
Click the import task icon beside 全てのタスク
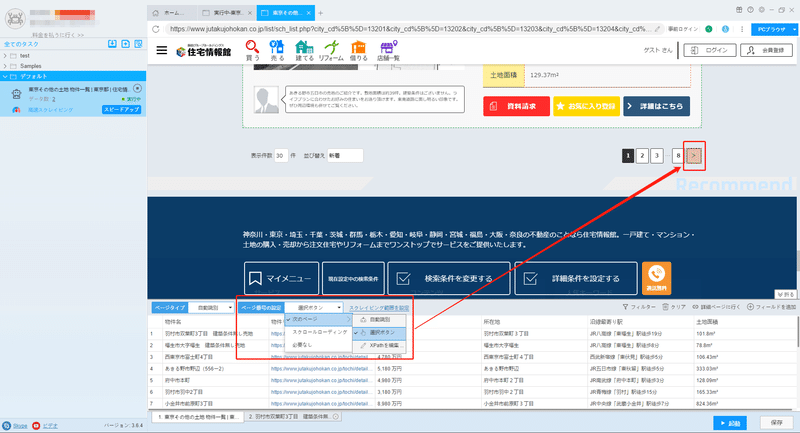112,44
